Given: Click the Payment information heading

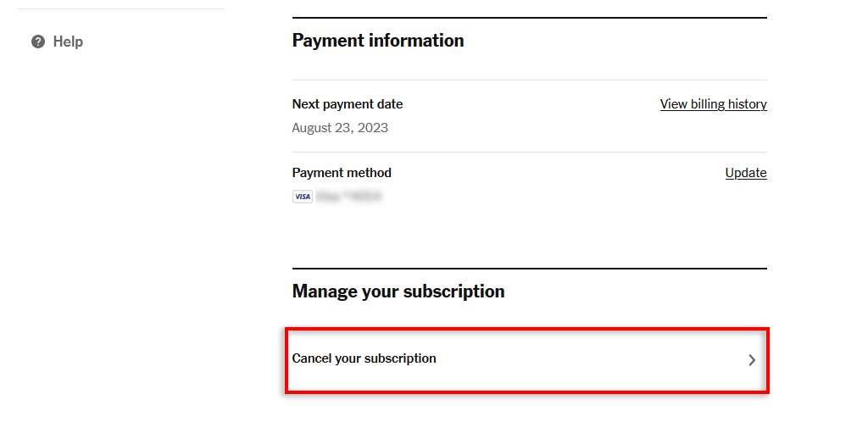Looking at the screenshot, I should coord(378,41).
